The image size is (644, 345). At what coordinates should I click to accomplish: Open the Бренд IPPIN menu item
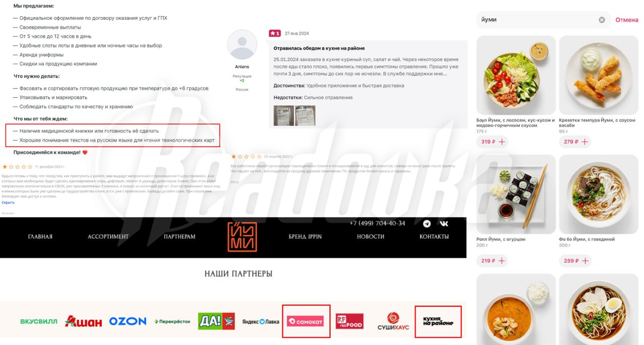[305, 237]
